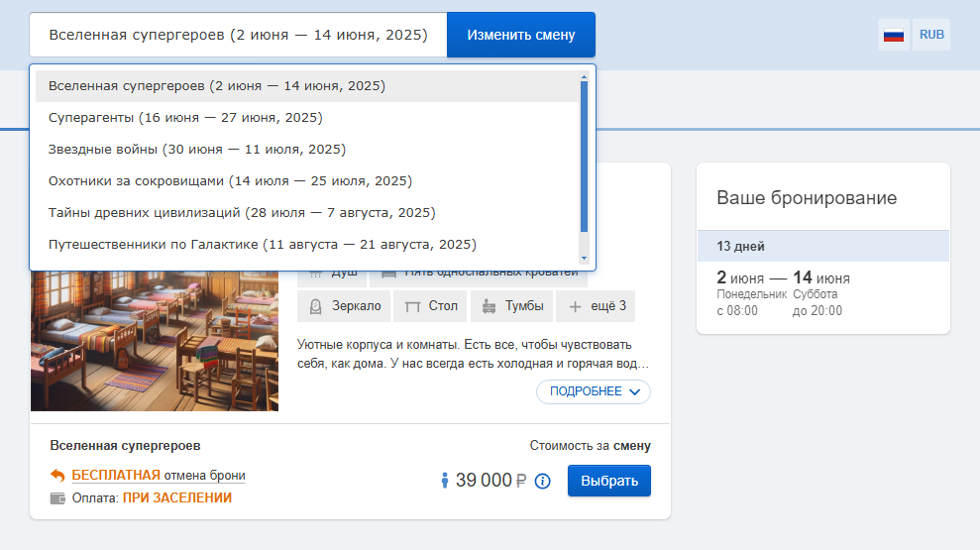The image size is (980, 550).
Task: Expand description with ПОДРОБНЕЕ
Action: (x=594, y=391)
